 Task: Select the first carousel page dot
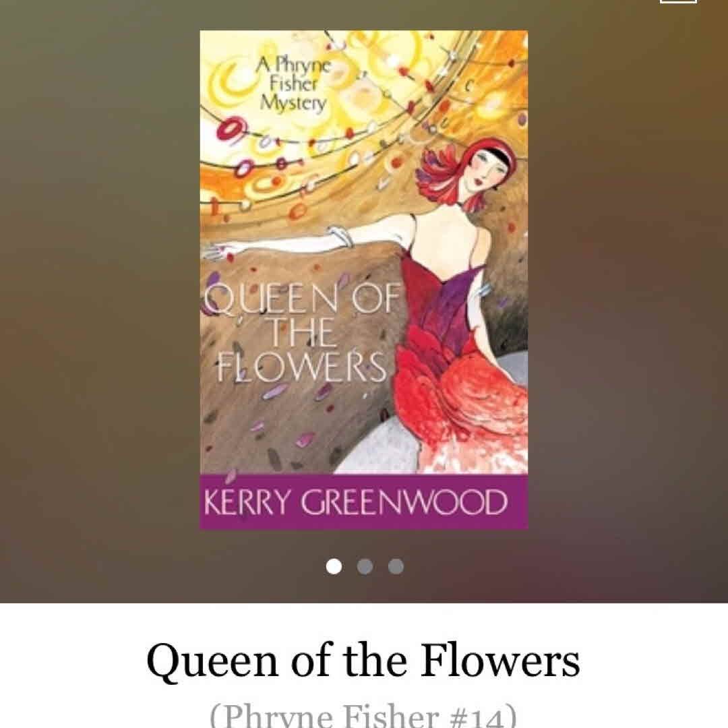[x=334, y=566]
